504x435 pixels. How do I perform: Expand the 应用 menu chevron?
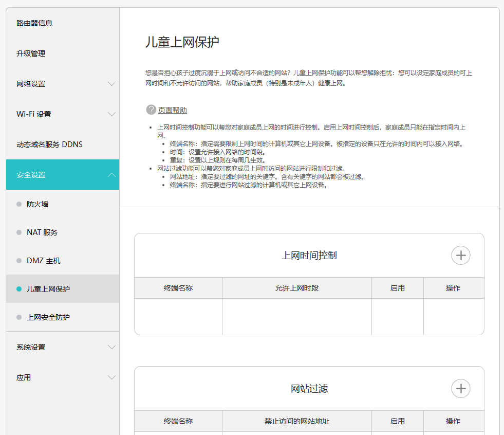(x=111, y=377)
